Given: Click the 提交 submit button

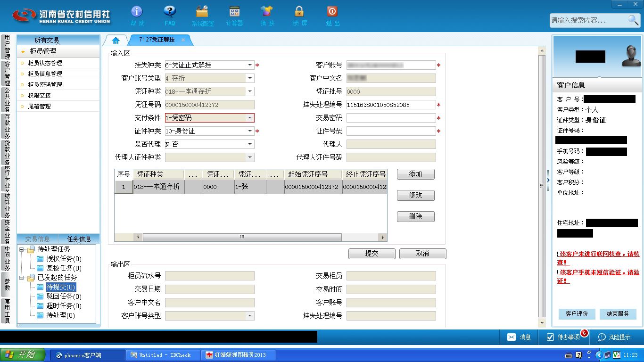Looking at the screenshot, I should [372, 254].
